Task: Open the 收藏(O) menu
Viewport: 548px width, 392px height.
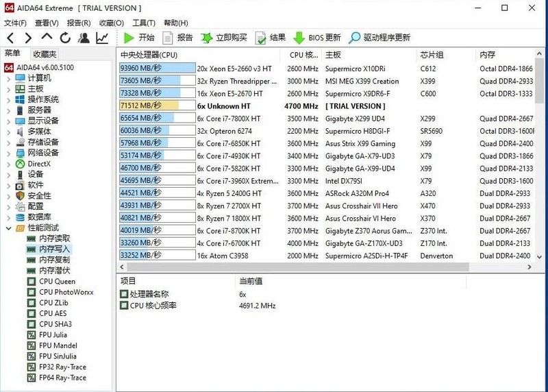Action: [112, 23]
